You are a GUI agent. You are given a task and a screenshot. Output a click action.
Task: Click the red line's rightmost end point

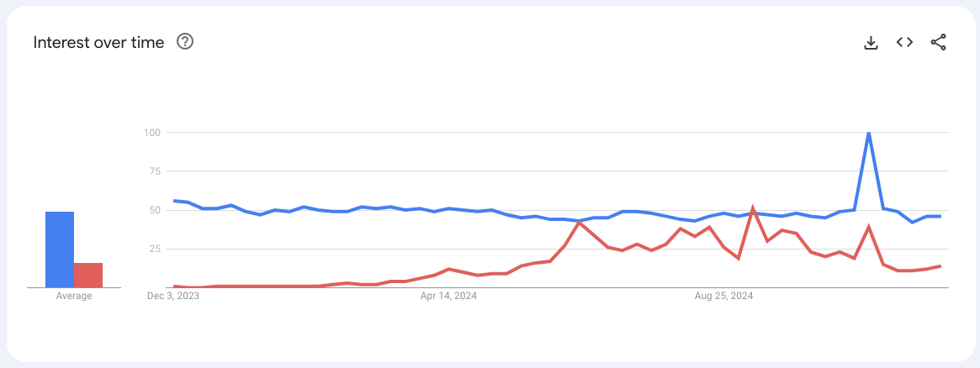[x=940, y=266]
